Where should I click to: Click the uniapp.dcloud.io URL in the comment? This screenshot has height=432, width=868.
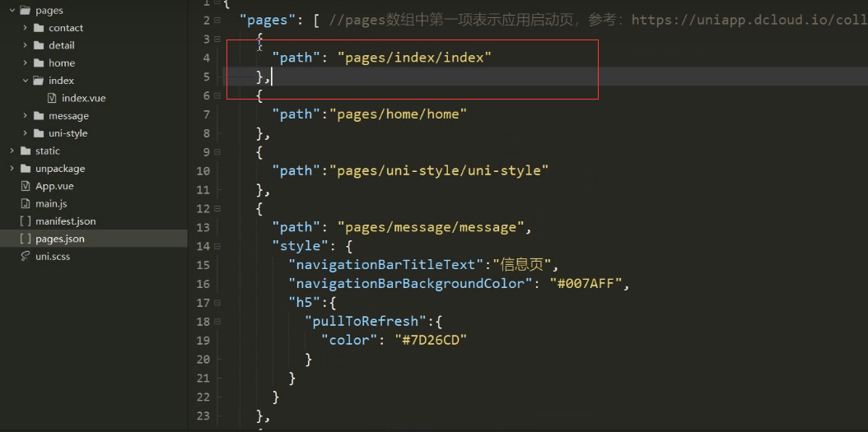click(x=749, y=21)
